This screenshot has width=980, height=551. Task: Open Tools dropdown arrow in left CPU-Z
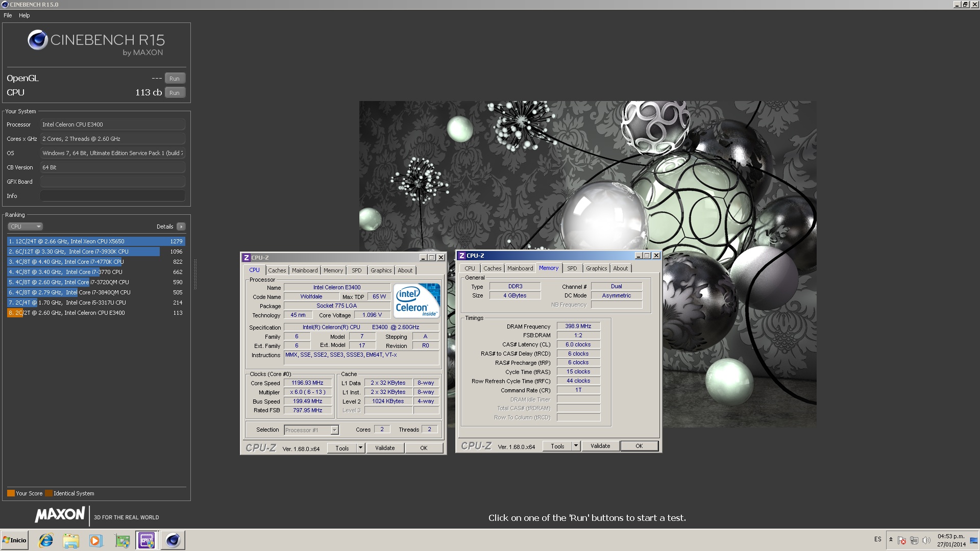(360, 448)
